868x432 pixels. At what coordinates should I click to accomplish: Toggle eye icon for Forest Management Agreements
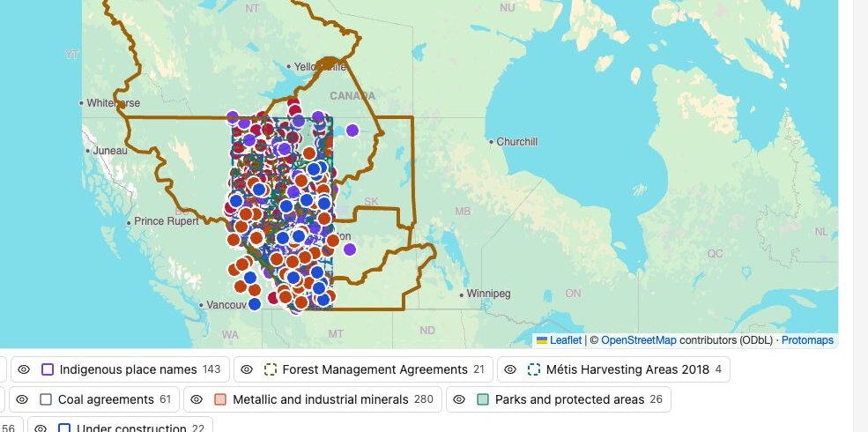click(x=247, y=369)
